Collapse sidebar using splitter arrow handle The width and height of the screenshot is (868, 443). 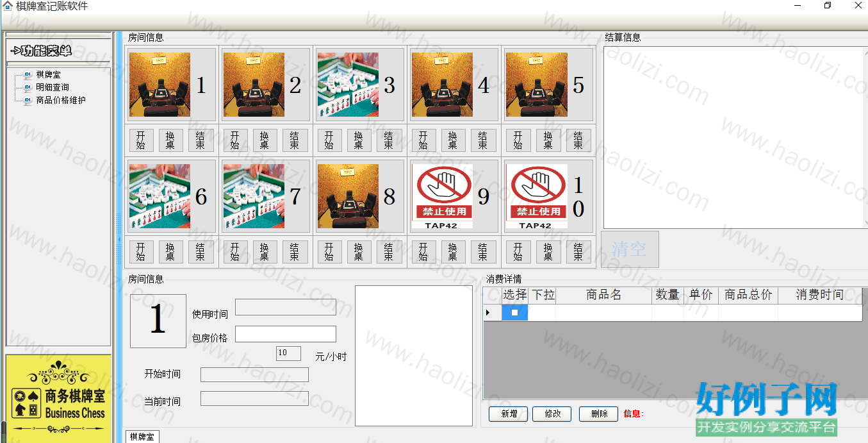[119, 238]
